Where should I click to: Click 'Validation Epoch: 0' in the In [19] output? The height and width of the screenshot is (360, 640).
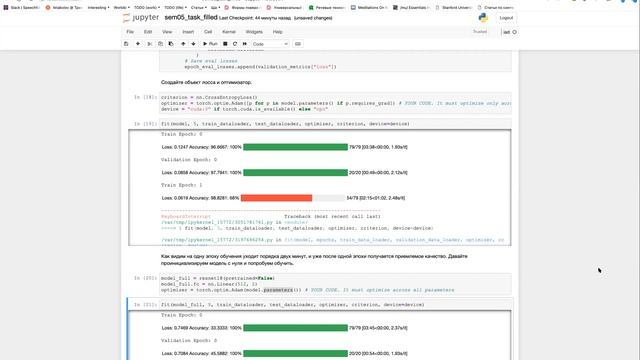pos(189,160)
